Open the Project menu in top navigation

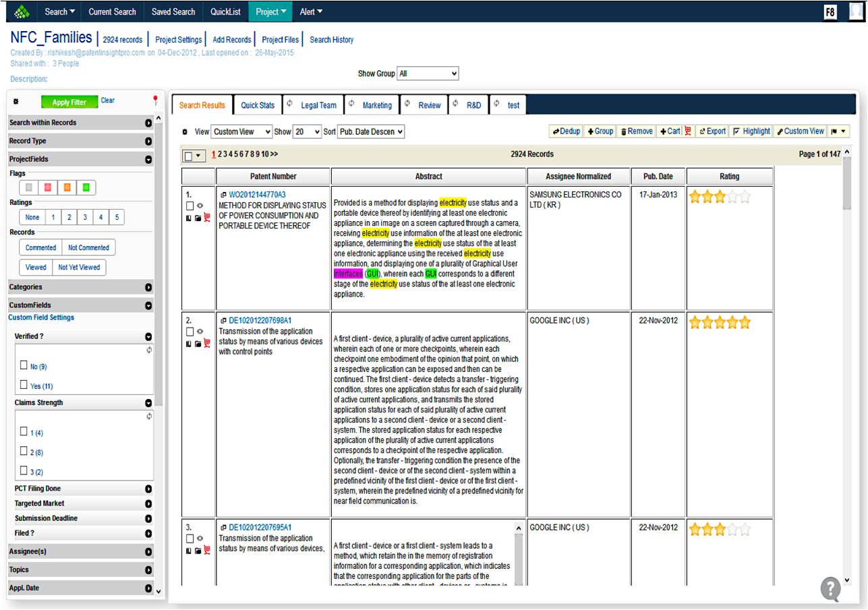point(272,11)
